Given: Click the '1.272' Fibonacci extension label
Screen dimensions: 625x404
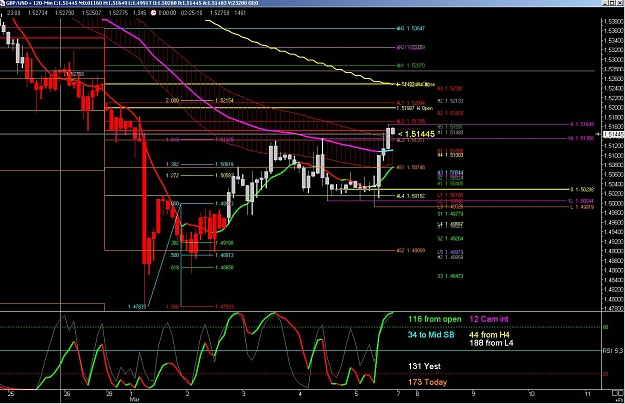Looking at the screenshot, I should pyautogui.click(x=173, y=175).
